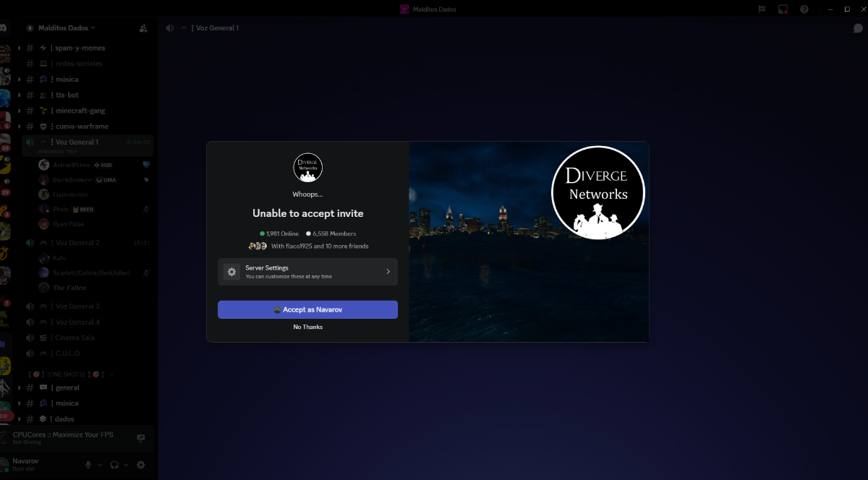Share screen for CPUCores activity
868x480 pixels.
tap(141, 438)
